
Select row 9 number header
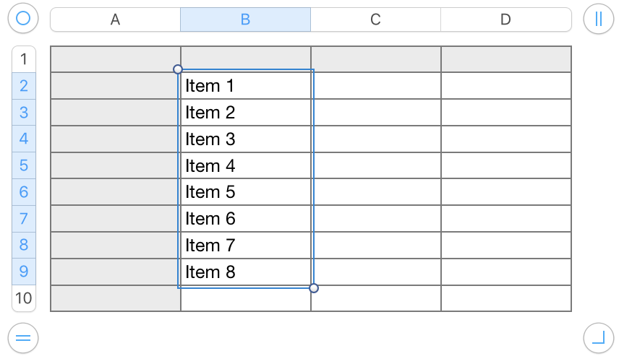(24, 272)
